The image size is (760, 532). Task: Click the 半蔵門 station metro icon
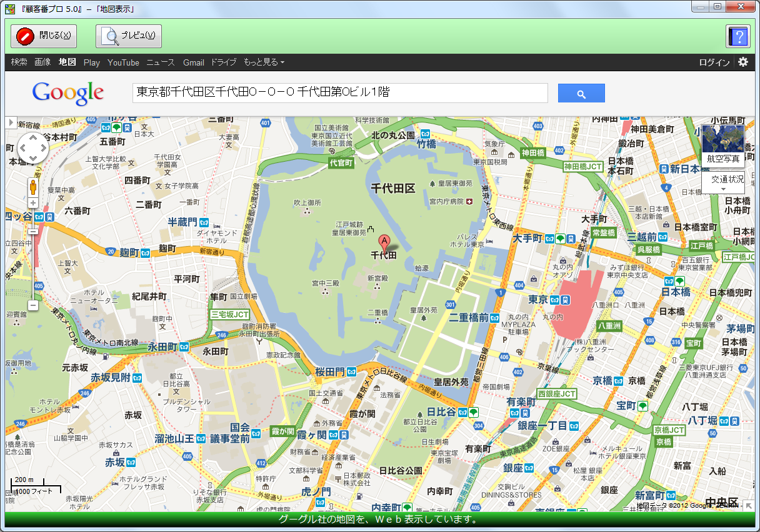[204, 222]
